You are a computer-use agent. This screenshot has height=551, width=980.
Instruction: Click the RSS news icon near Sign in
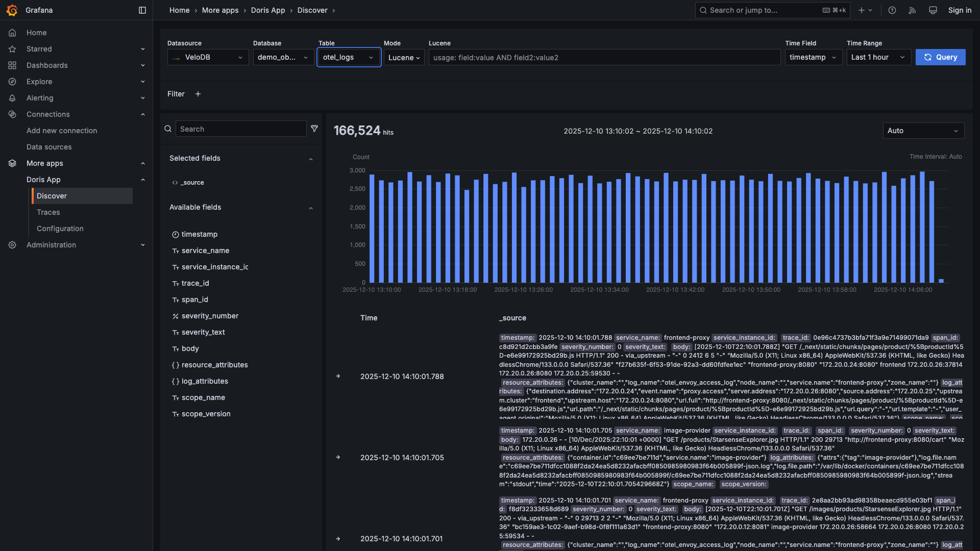click(x=912, y=10)
